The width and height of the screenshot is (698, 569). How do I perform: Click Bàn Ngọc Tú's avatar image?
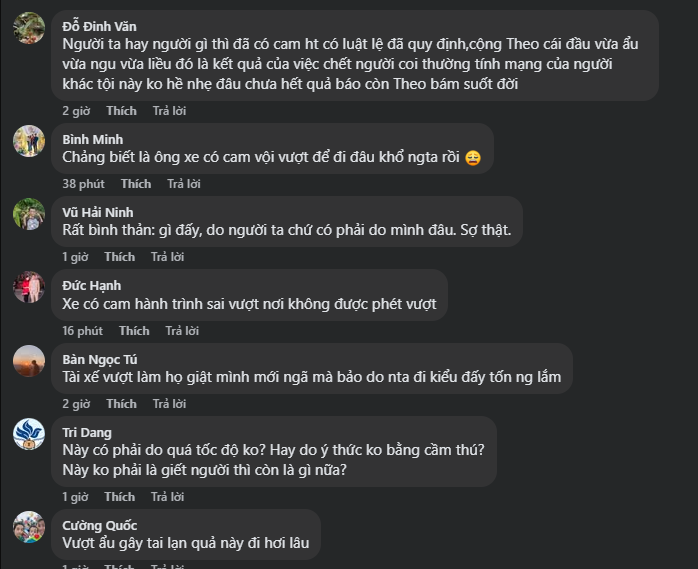coord(28,361)
